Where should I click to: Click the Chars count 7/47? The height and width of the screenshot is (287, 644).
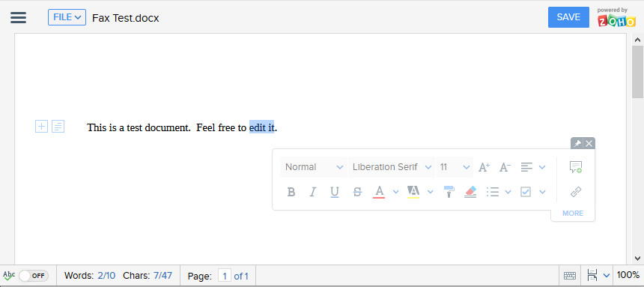(148, 276)
